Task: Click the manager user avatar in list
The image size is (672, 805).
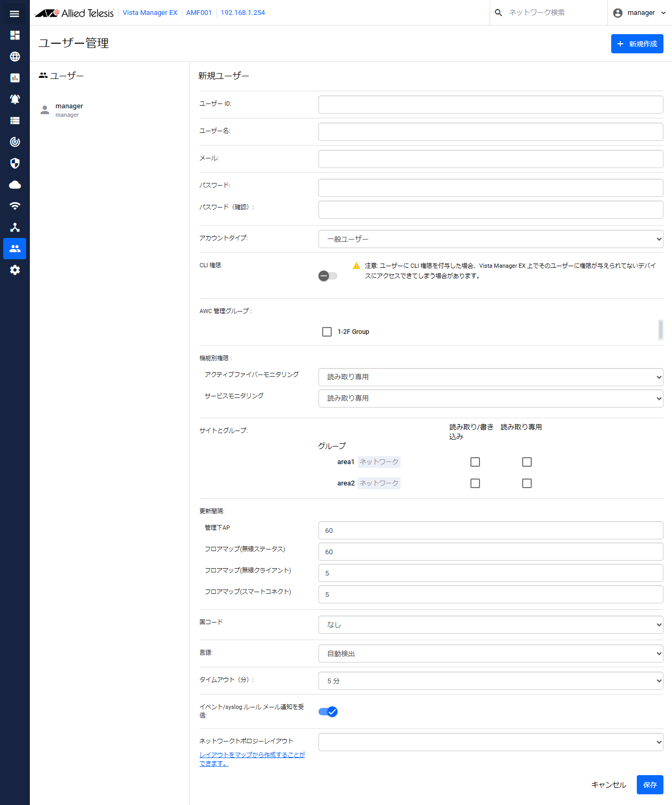Action: [45, 110]
